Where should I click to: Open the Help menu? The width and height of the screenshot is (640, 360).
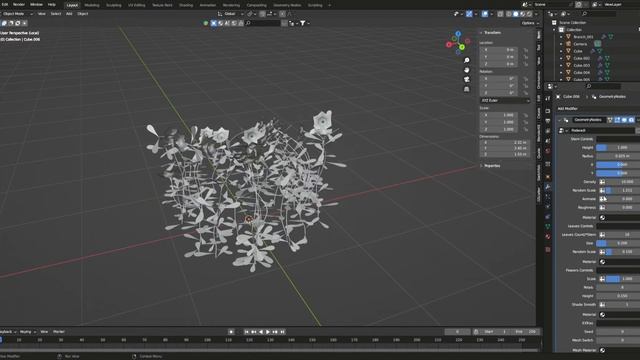[51, 4]
